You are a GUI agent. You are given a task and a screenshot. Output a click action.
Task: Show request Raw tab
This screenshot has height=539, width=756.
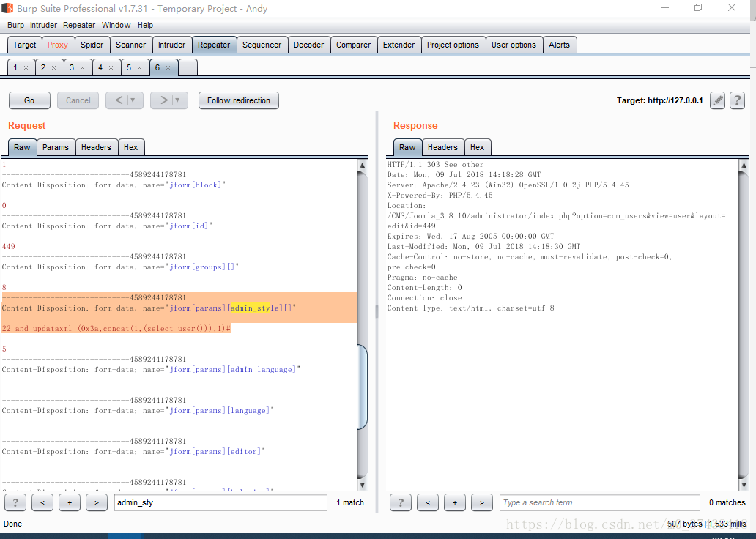tap(22, 147)
